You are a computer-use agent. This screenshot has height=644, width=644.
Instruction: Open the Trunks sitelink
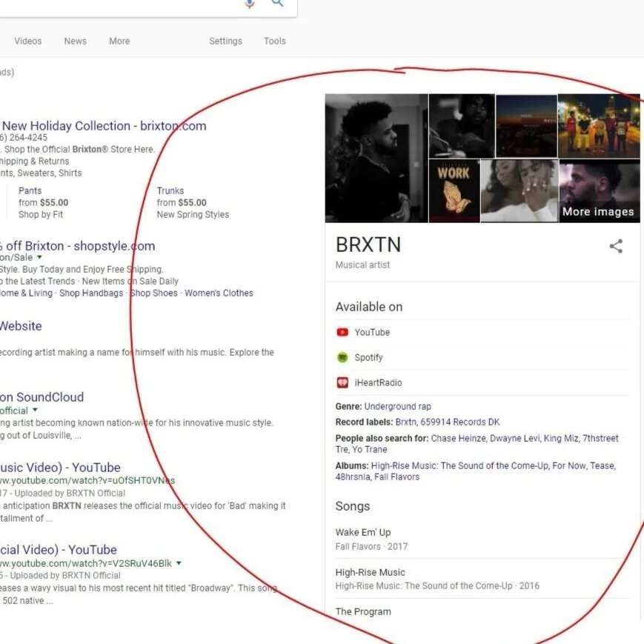tap(170, 190)
